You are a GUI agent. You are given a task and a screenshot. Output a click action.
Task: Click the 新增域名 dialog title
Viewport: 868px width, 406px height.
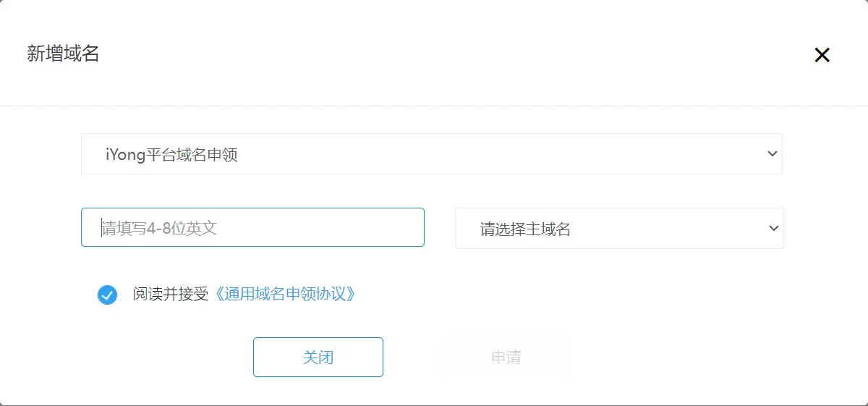63,54
